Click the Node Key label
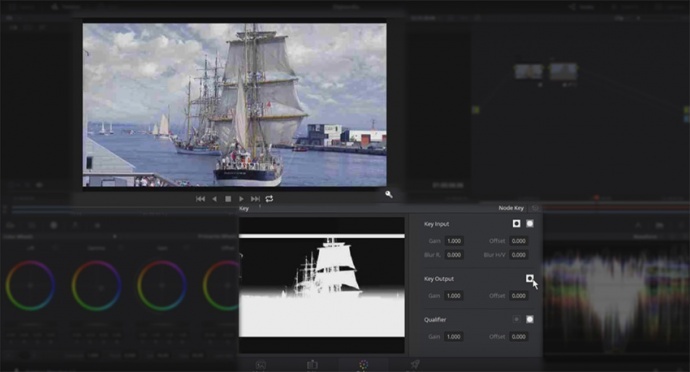This screenshot has width=690, height=372. 511,208
